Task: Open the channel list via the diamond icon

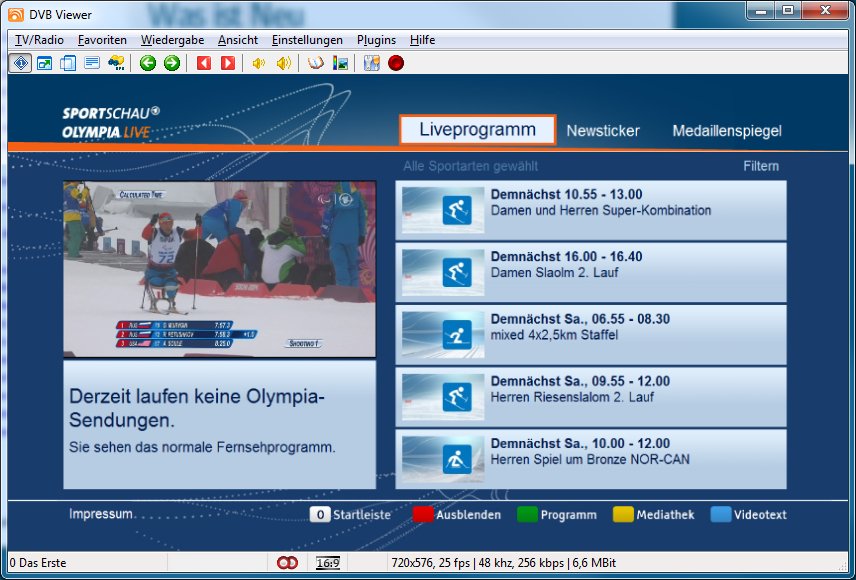Action: 19,62
